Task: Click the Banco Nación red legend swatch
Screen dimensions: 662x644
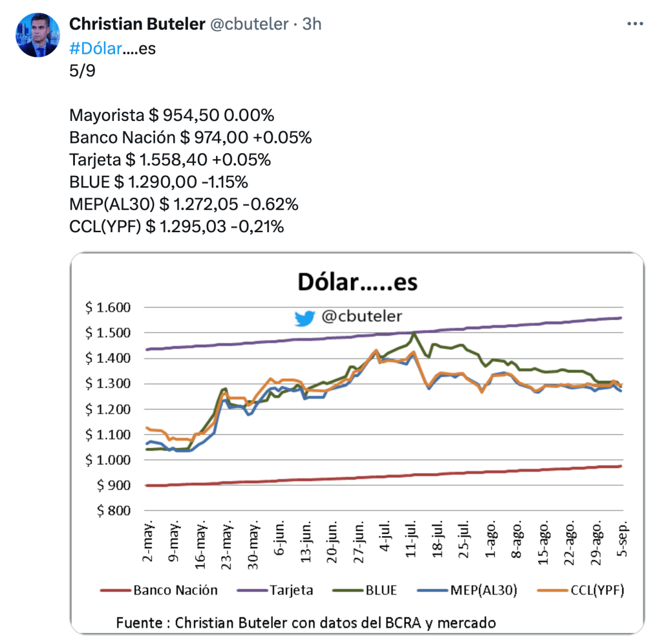Action: point(115,590)
